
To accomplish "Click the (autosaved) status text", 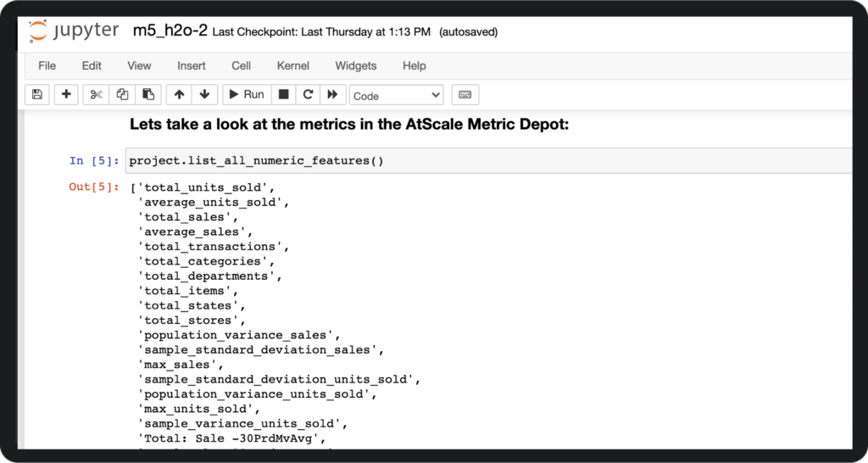I will tap(468, 32).
